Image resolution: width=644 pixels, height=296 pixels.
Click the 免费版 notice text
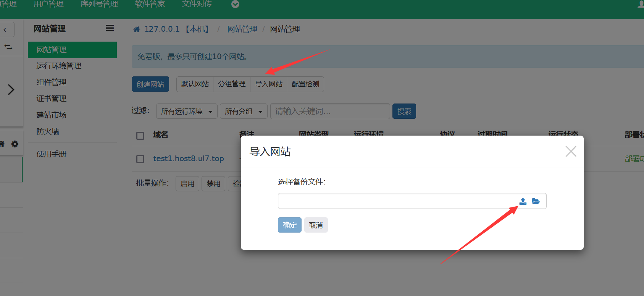click(x=194, y=57)
